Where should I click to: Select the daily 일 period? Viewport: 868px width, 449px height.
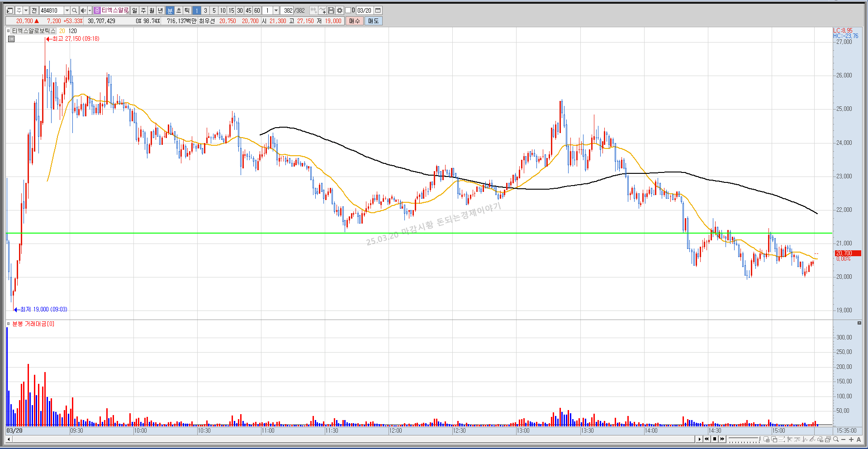(x=134, y=10)
